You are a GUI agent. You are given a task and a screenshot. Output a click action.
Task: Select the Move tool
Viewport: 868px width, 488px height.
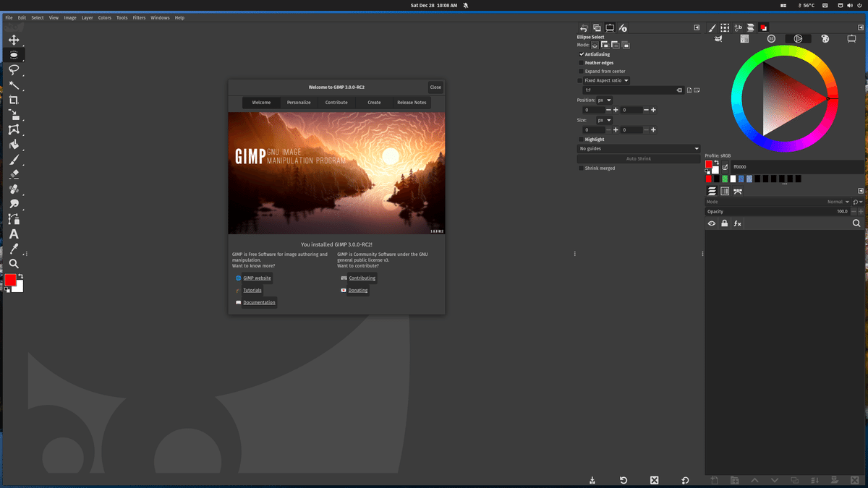tap(14, 40)
